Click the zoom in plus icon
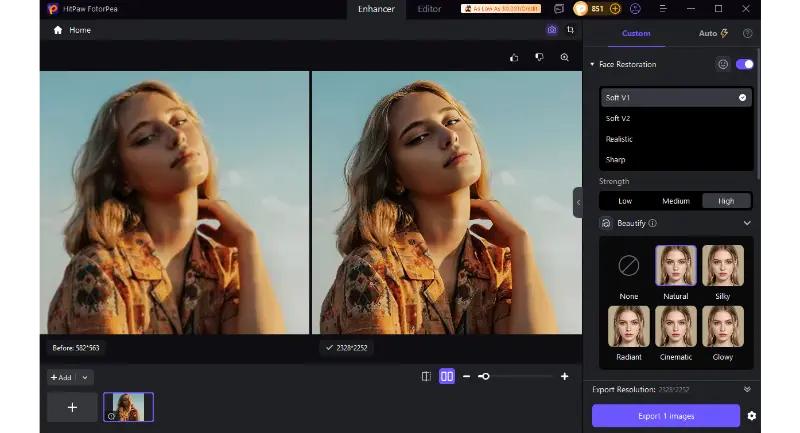Image resolution: width=800 pixels, height=433 pixels. pyautogui.click(x=564, y=377)
